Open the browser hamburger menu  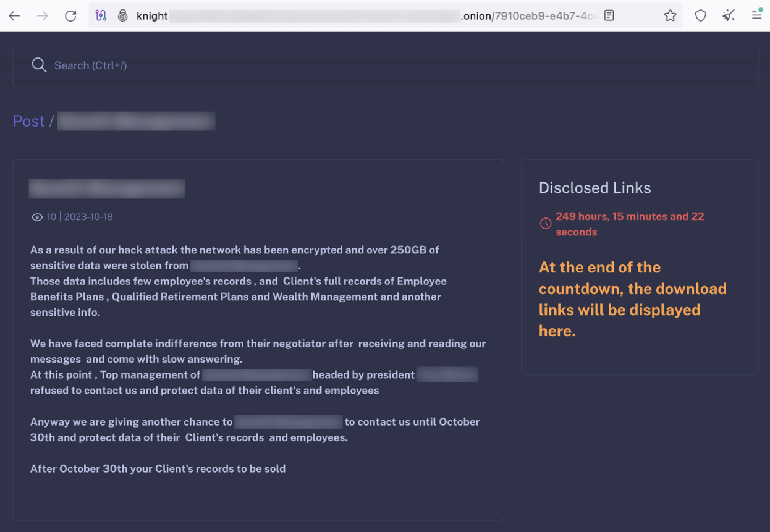point(756,16)
